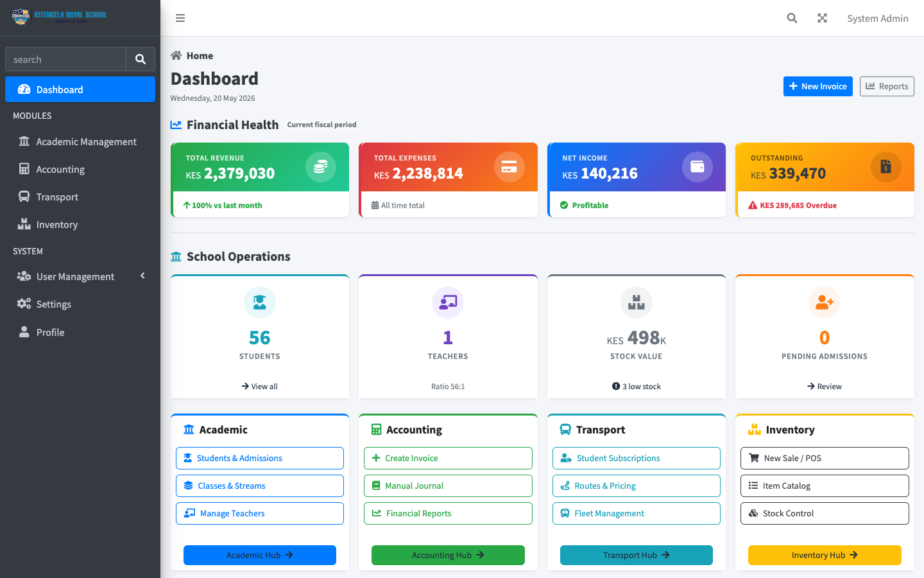Open Profile in the sidebar
This screenshot has width=924, height=578.
click(x=80, y=332)
